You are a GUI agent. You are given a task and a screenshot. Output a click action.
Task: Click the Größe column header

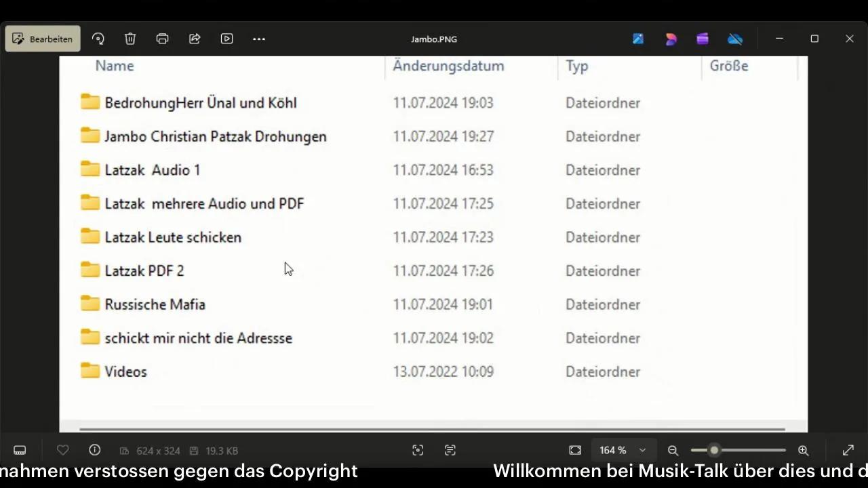pyautogui.click(x=729, y=66)
